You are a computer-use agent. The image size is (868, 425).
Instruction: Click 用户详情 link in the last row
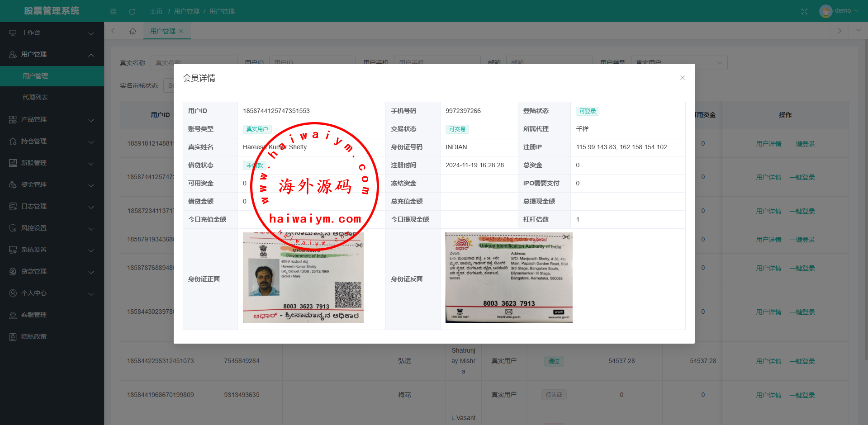(768, 395)
